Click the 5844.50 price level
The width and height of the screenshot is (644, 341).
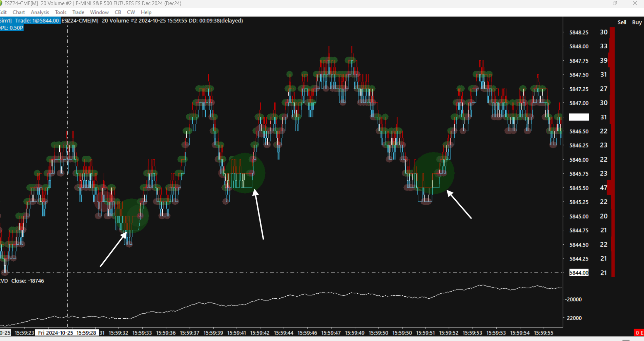pos(579,245)
